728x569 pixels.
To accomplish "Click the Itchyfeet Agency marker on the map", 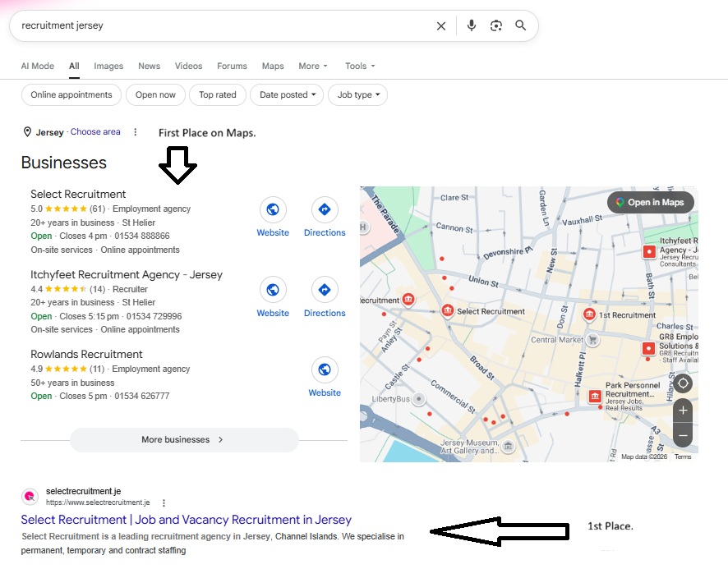I will click(x=649, y=251).
